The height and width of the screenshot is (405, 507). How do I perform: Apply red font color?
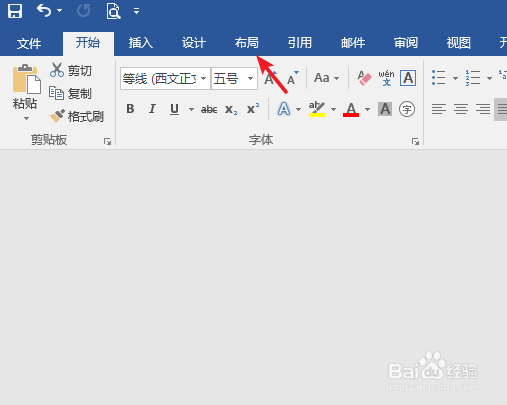pyautogui.click(x=351, y=109)
